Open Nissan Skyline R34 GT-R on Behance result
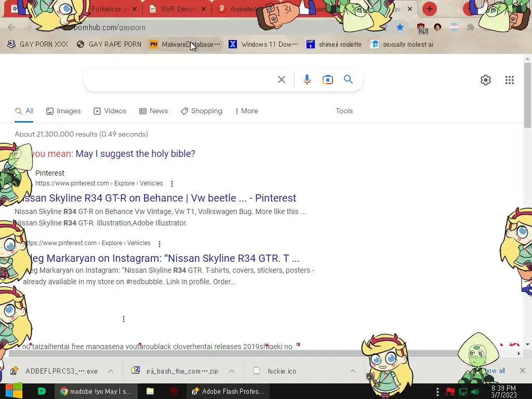The height and width of the screenshot is (399, 532). [x=158, y=198]
